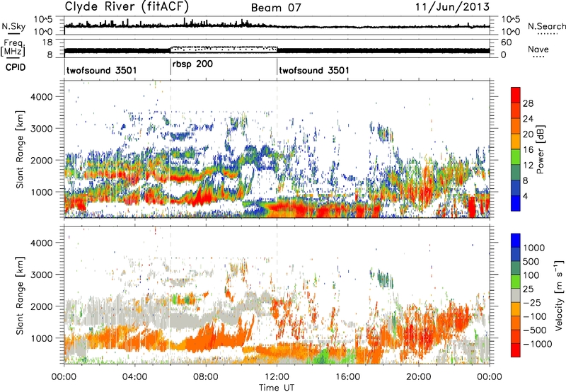Click the "Beam 07" heading
This screenshot has height=392, width=566.
[276, 8]
